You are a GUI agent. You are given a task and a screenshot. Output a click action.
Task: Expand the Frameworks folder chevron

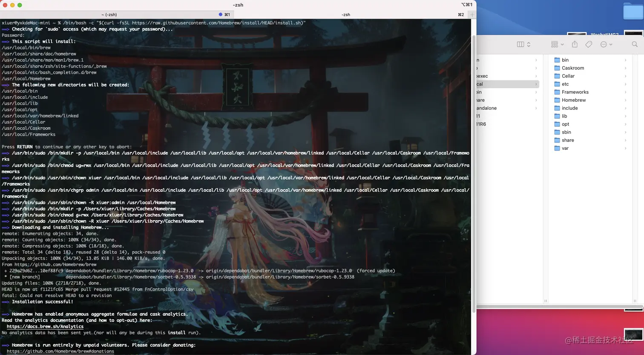point(626,92)
